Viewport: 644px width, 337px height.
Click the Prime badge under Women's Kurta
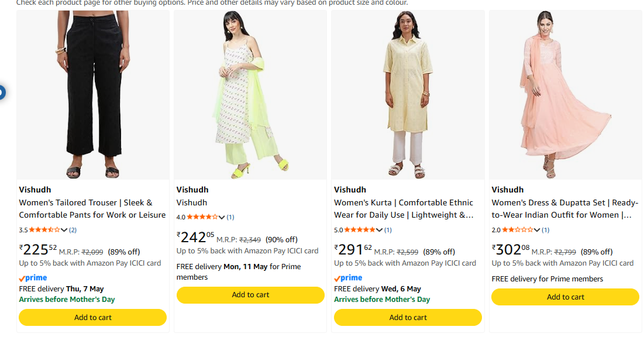pos(349,278)
